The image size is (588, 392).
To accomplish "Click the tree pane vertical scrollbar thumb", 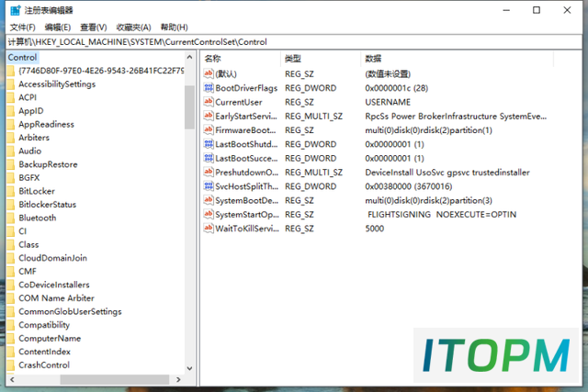I will 189,107.
